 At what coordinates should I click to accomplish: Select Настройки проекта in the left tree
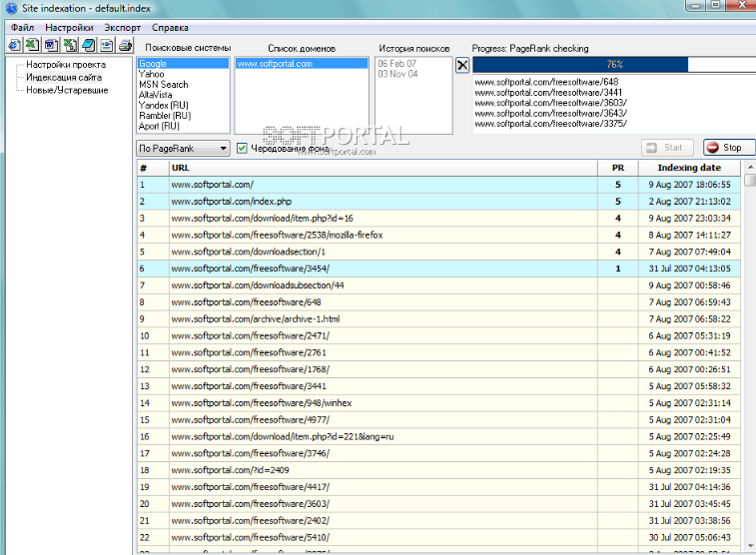click(x=66, y=65)
